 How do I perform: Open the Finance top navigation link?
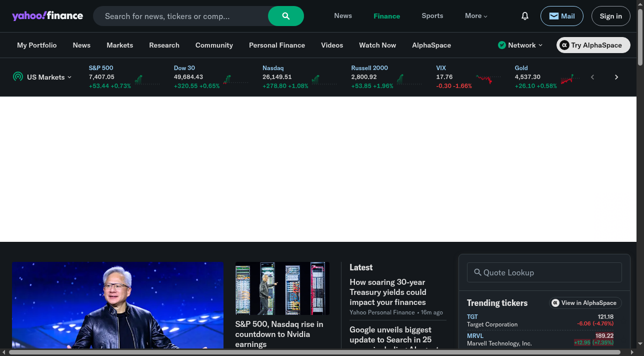point(387,16)
